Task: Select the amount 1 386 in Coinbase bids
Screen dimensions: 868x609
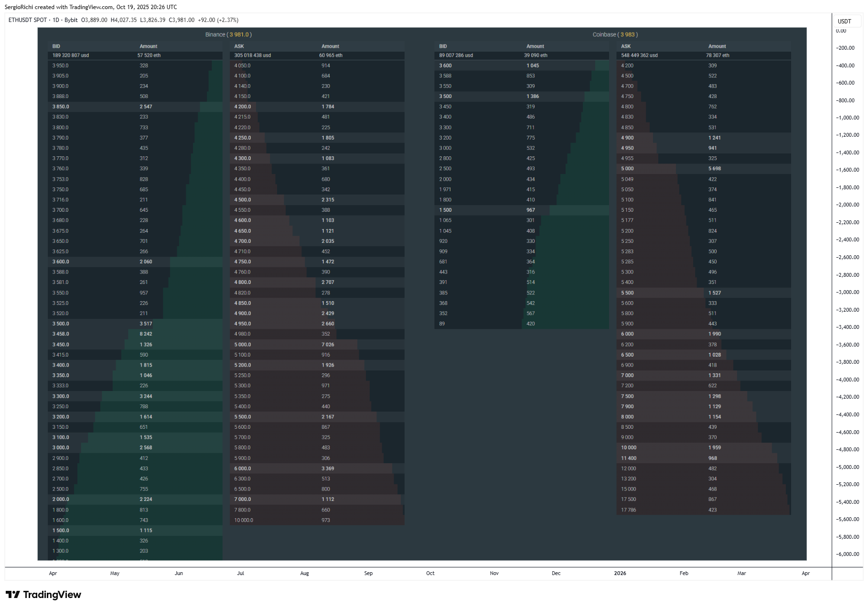Action: tap(533, 97)
